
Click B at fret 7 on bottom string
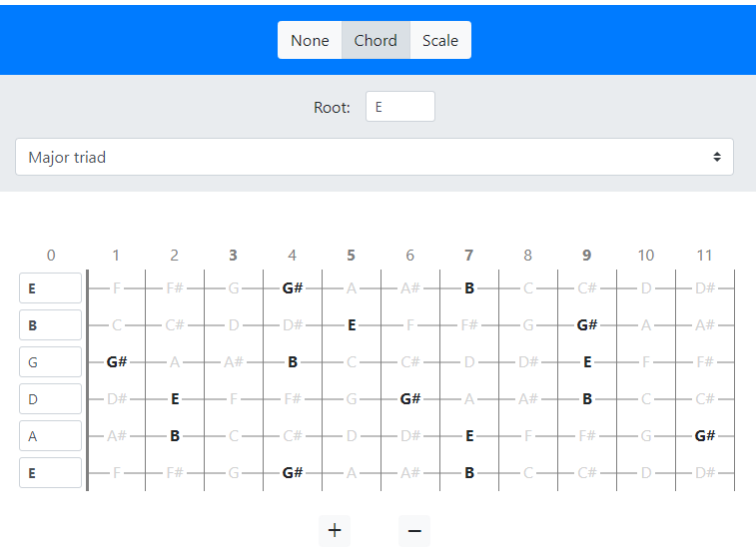(469, 473)
